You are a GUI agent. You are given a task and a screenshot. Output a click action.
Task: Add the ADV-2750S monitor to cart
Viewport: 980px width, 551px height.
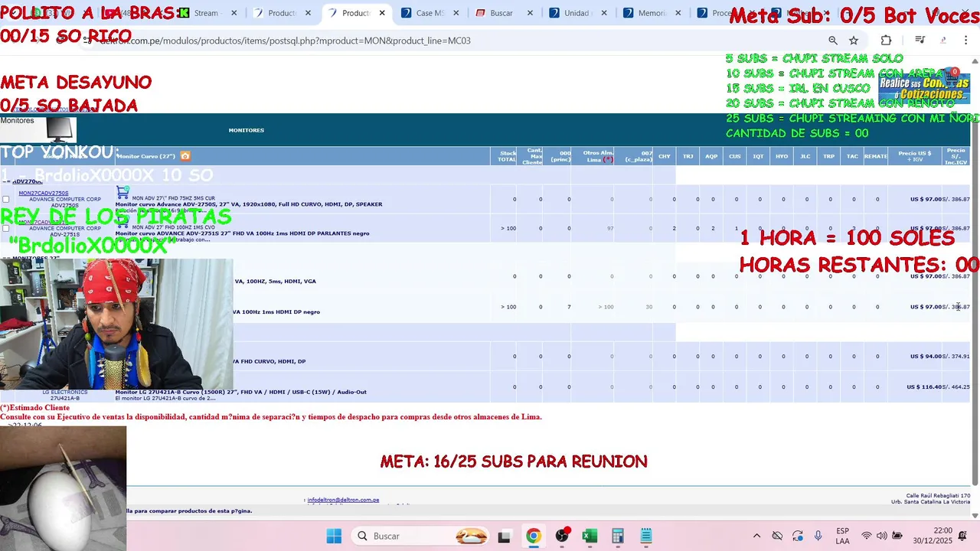point(122,192)
